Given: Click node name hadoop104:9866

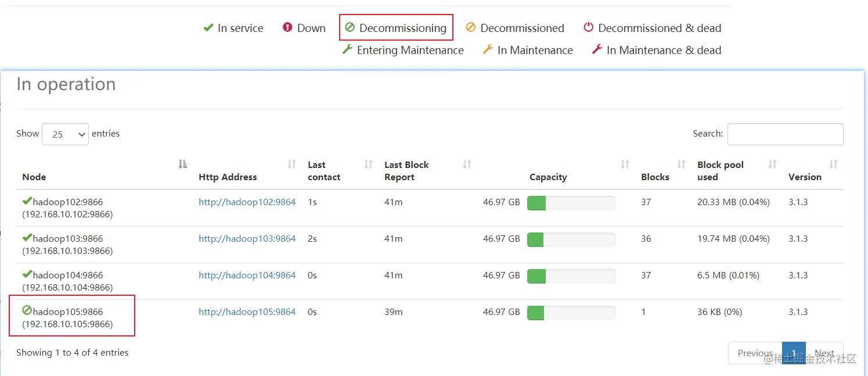Looking at the screenshot, I should [x=68, y=275].
